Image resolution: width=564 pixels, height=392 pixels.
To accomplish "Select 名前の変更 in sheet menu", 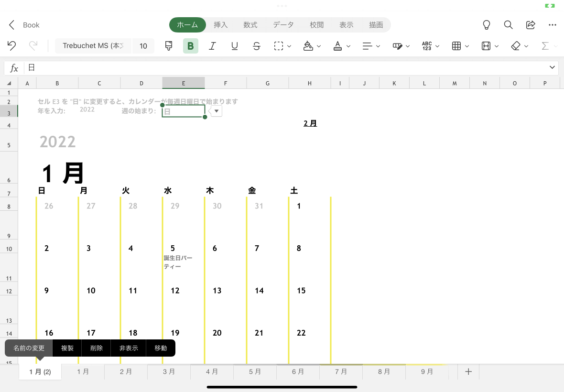I will click(29, 348).
